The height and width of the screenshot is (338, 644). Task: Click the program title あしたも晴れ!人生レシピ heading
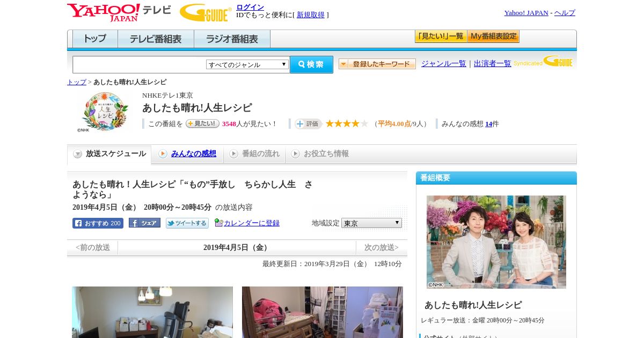pos(197,108)
